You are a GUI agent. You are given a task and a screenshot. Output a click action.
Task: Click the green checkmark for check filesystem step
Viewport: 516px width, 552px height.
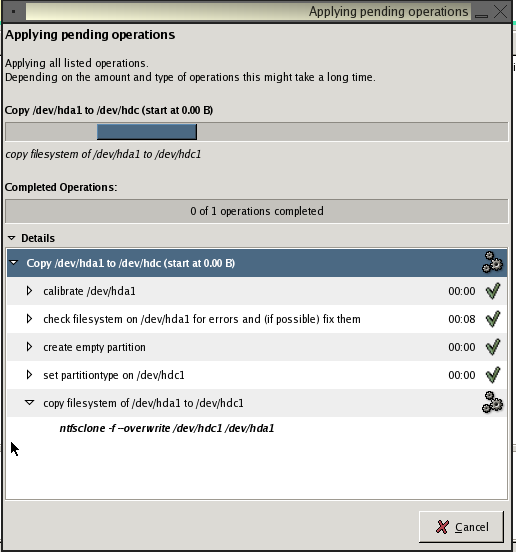493,319
